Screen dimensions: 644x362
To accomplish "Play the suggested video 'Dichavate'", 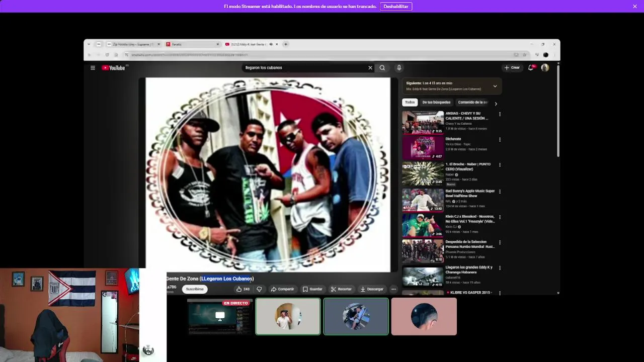I will [423, 147].
